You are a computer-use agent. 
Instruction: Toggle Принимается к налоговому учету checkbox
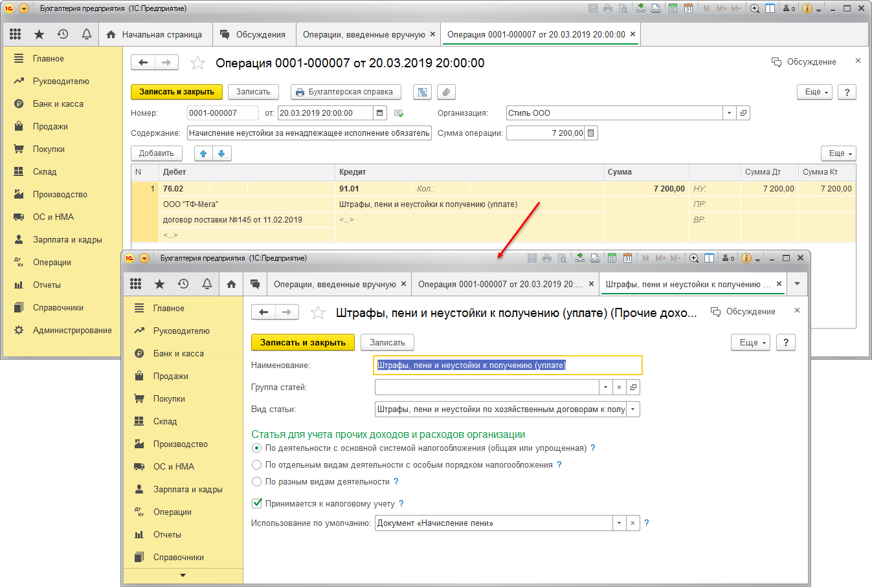point(257,503)
